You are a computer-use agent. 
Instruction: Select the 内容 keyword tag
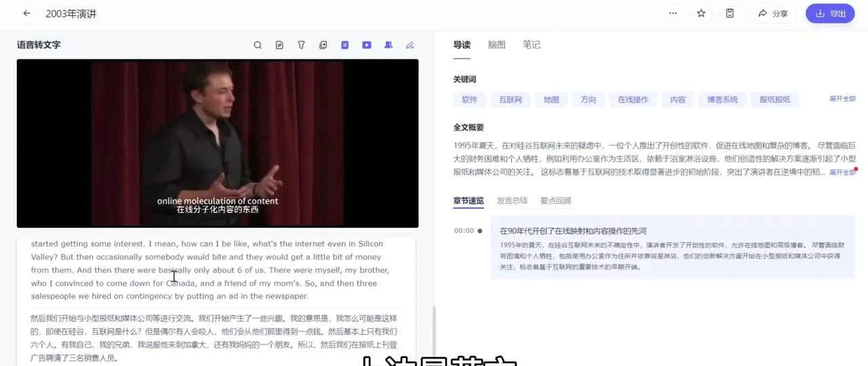point(677,100)
